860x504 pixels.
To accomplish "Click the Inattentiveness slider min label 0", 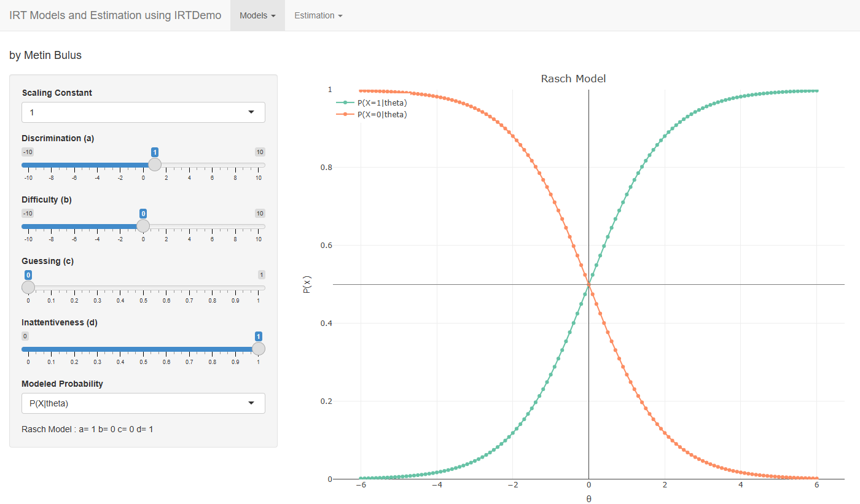I will tap(25, 336).
